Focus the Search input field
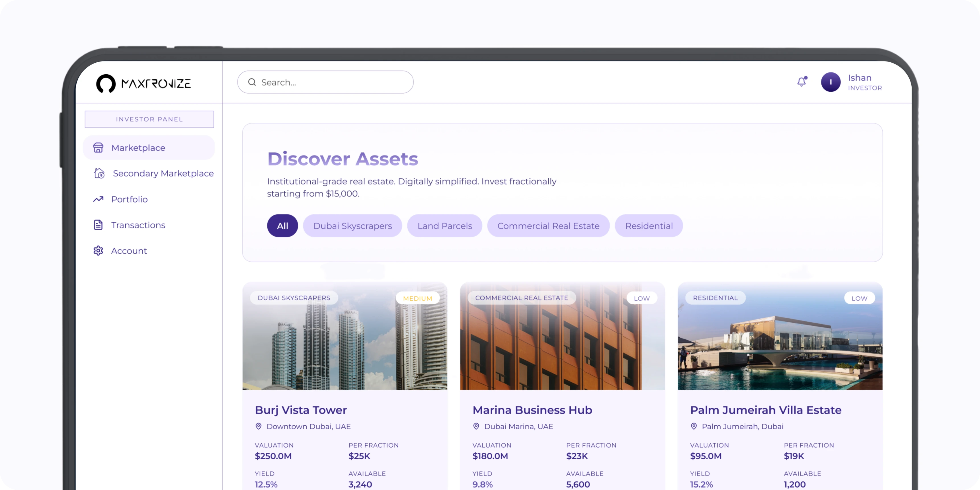 325,82
